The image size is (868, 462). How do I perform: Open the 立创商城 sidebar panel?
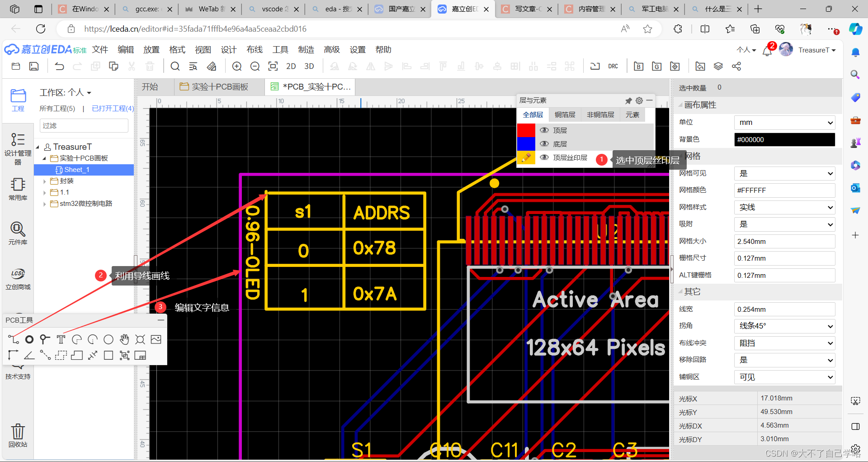pyautogui.click(x=18, y=278)
